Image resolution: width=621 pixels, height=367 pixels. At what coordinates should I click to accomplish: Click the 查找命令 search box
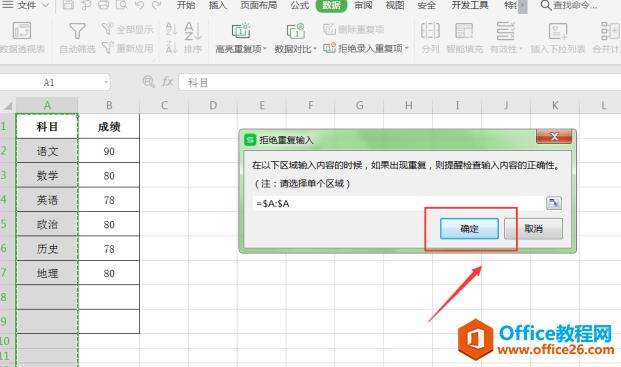point(570,5)
